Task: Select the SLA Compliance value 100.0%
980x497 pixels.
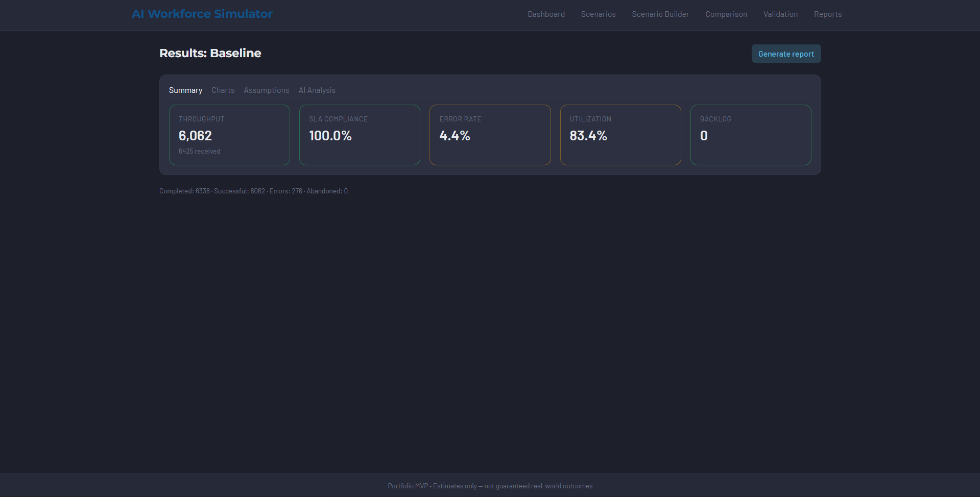Action: click(x=330, y=136)
